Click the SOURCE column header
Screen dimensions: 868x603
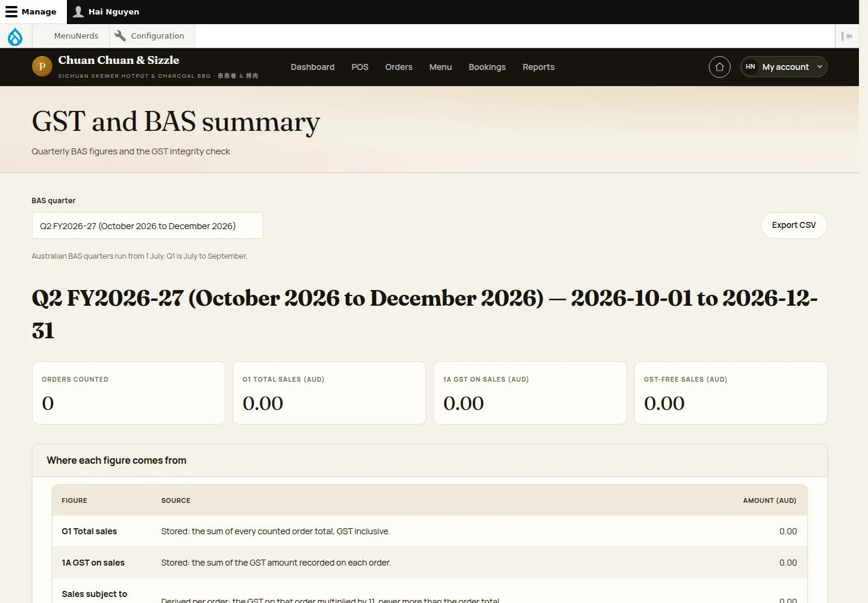click(175, 500)
